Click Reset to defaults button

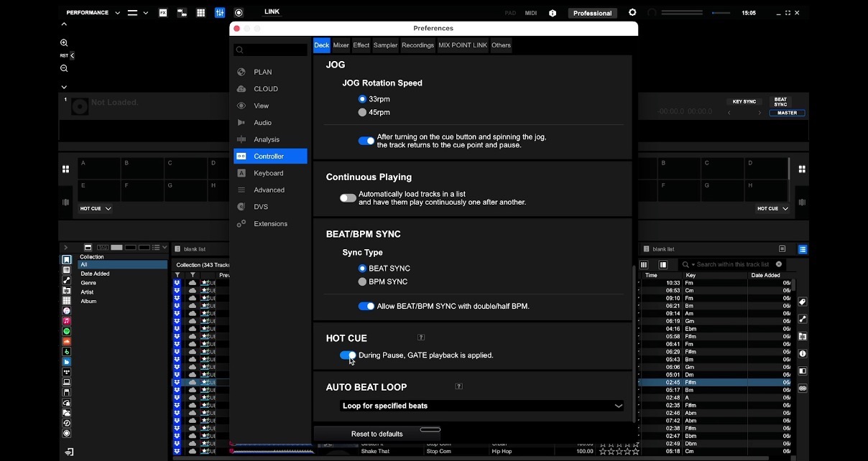point(377,434)
